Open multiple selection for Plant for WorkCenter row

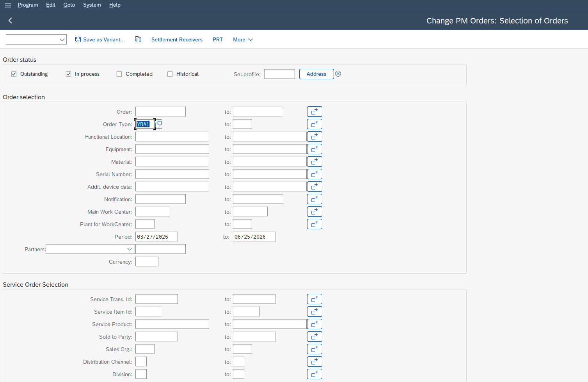(314, 224)
